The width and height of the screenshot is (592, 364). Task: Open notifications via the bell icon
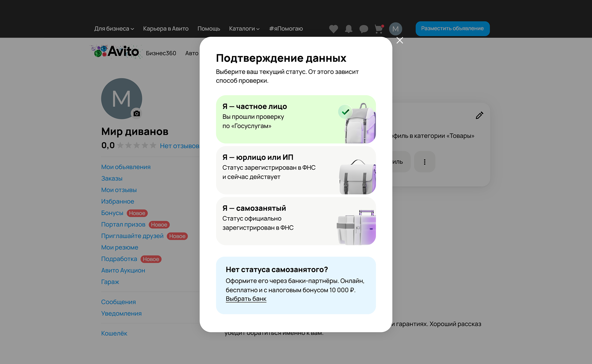349,29
